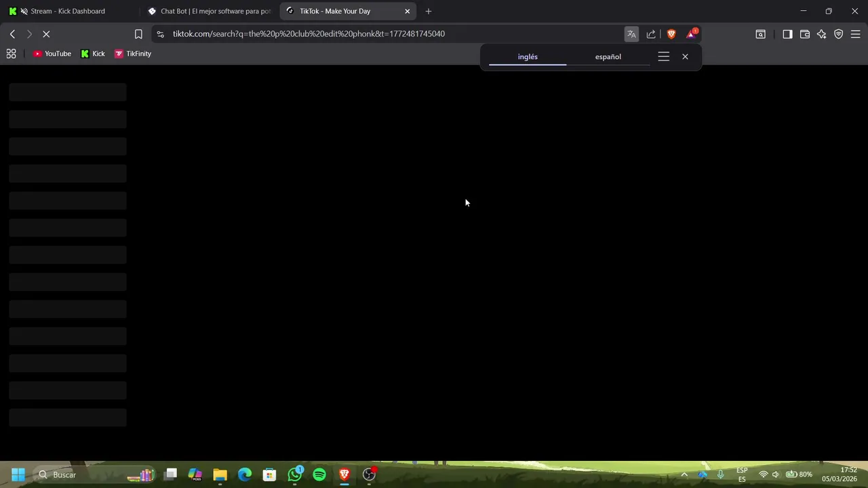The height and width of the screenshot is (488, 868).
Task: Open the Brave VPN shield icon
Action: point(839,34)
